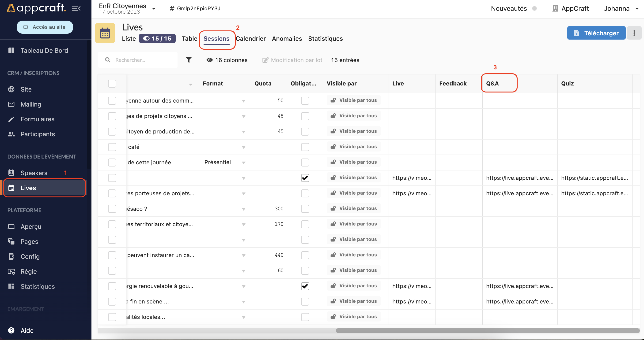Image resolution: width=644 pixels, height=340 pixels.
Task: Open the three-dot more options menu
Action: coord(634,33)
